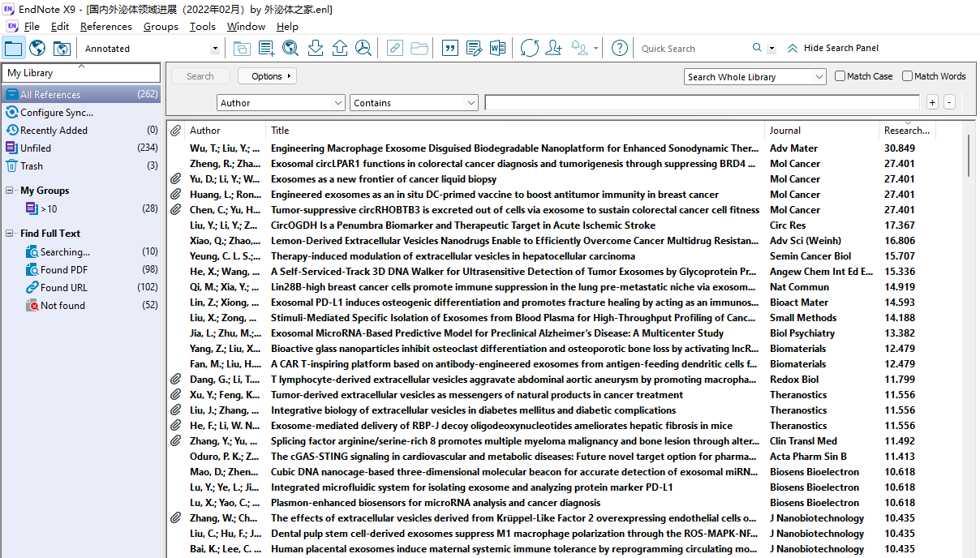This screenshot has height=558, width=980.
Task: Sort references by Journal column header
Action: click(822, 131)
